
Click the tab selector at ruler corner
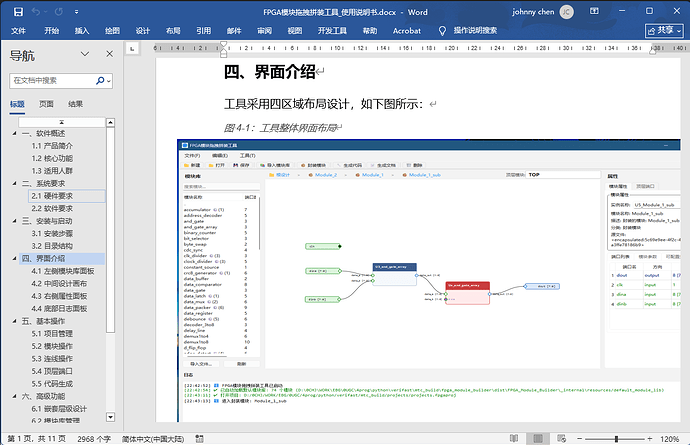pyautogui.click(x=132, y=48)
